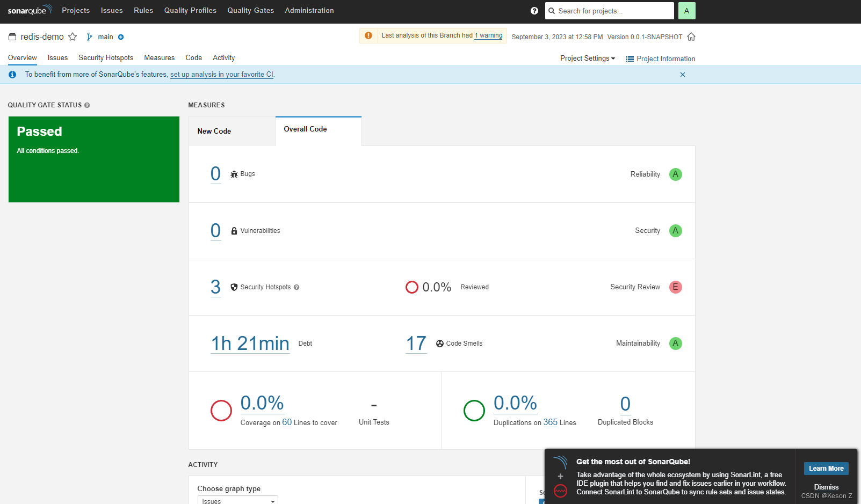
Task: Click the Maintainability A rating badge
Action: (676, 344)
